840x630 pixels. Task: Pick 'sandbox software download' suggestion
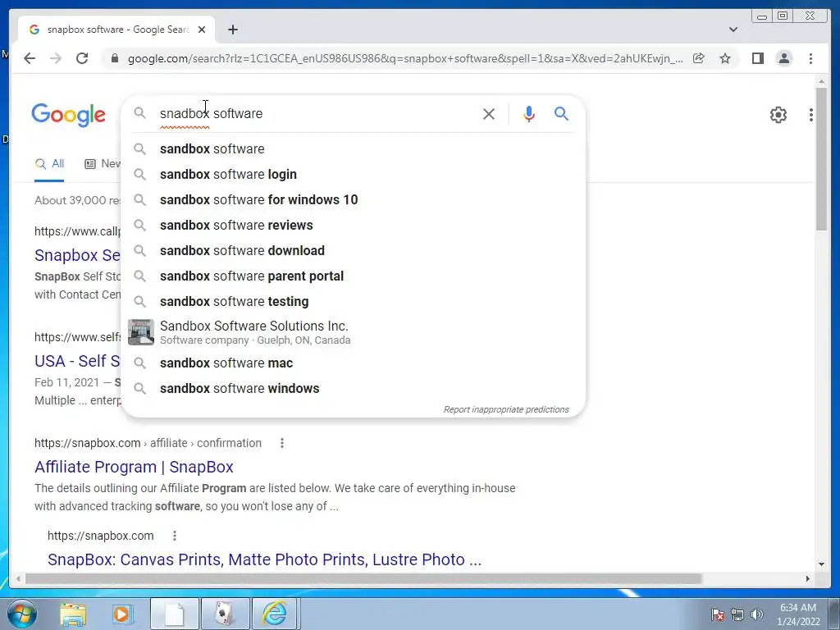tap(354, 251)
